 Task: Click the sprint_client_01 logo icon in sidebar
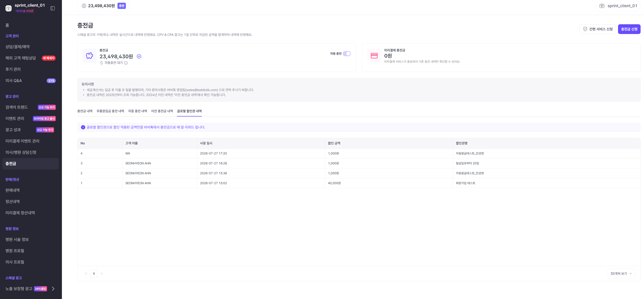tap(9, 8)
